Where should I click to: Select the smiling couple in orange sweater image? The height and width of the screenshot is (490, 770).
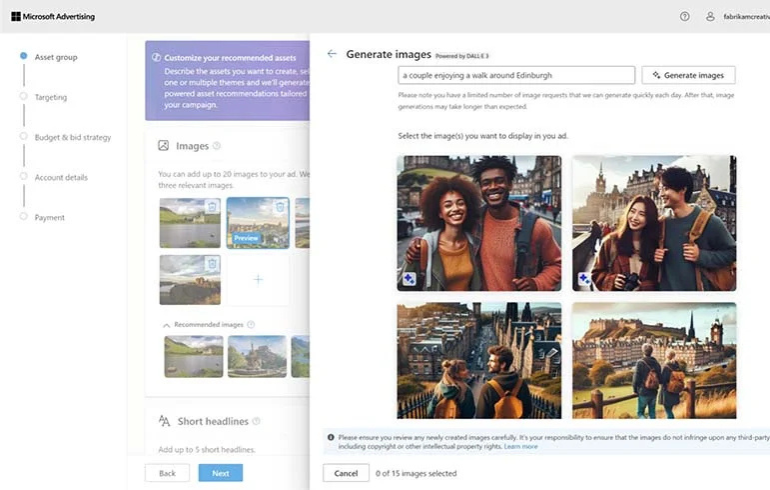pyautogui.click(x=479, y=223)
